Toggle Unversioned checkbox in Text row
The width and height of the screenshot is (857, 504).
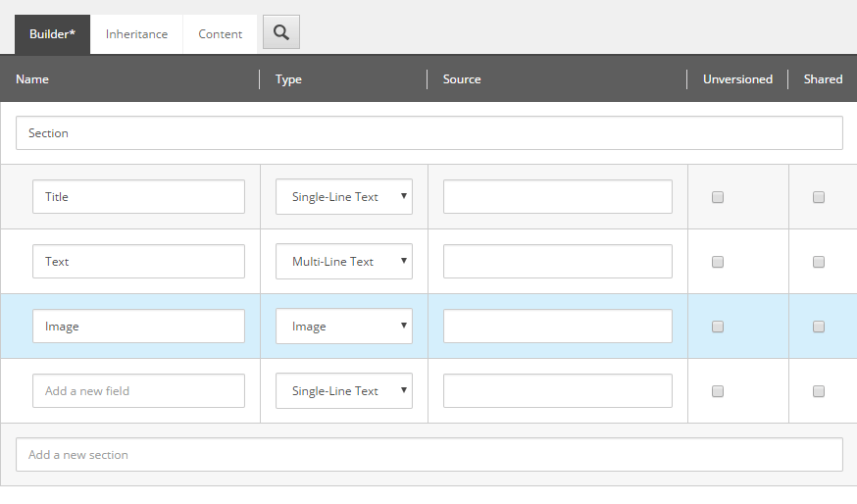click(718, 262)
